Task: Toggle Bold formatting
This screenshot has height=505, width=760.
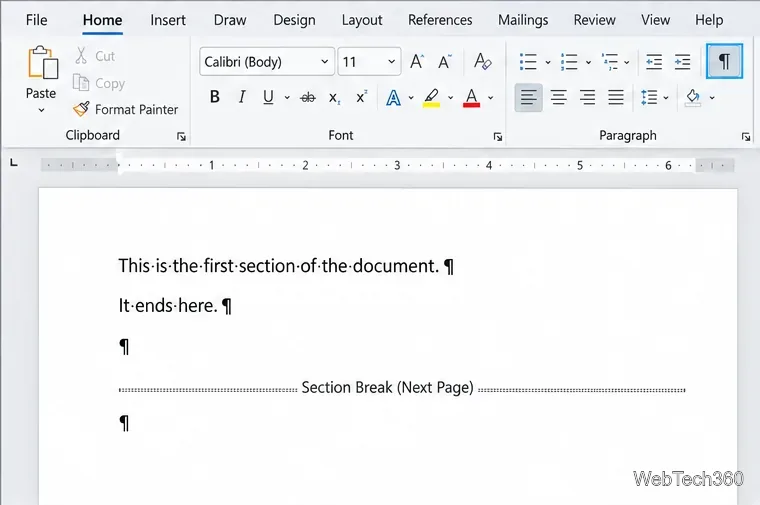Action: click(215, 97)
